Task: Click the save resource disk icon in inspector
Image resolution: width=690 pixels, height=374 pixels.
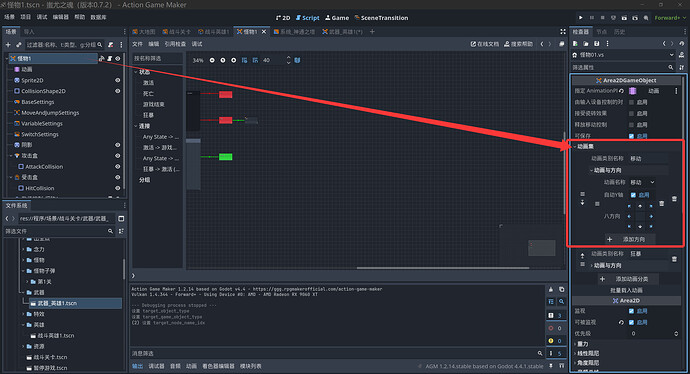Action: pyautogui.click(x=597, y=44)
